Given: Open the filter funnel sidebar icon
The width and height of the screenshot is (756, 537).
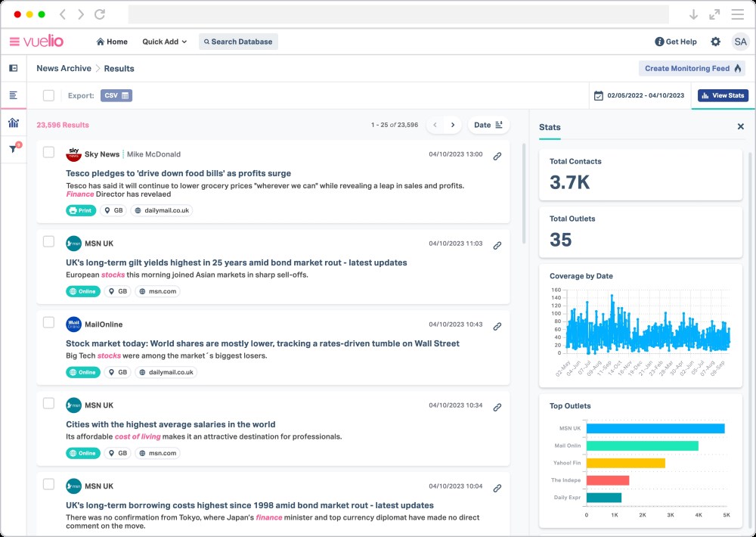Looking at the screenshot, I should coord(14,148).
